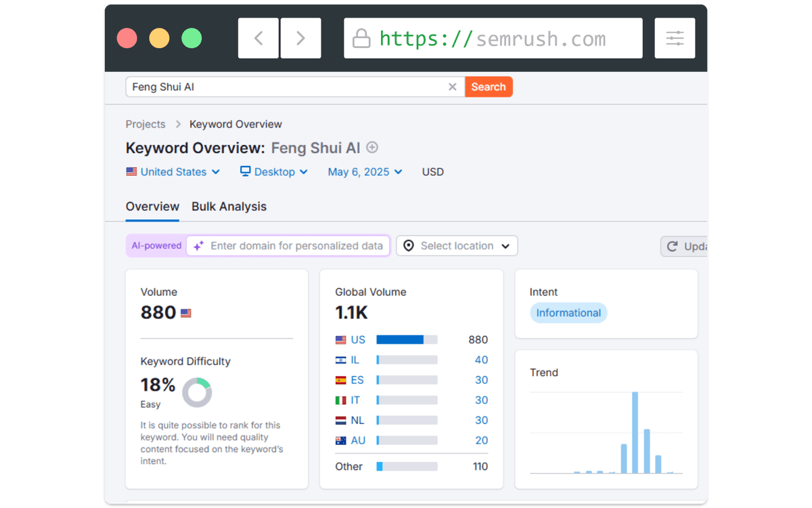The image size is (812, 508).
Task: Click the AU volume value 20
Action: 481,440
